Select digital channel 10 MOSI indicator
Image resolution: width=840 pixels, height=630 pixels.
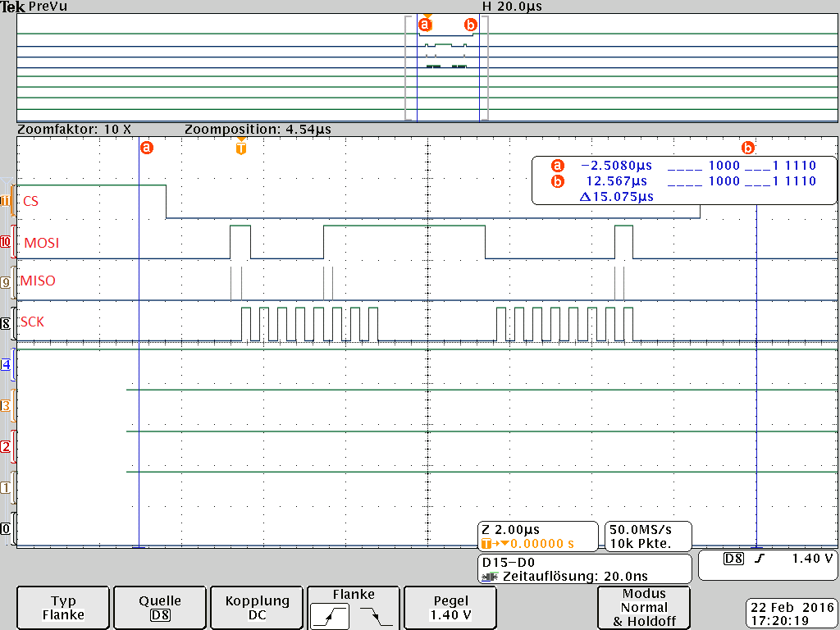[6, 242]
